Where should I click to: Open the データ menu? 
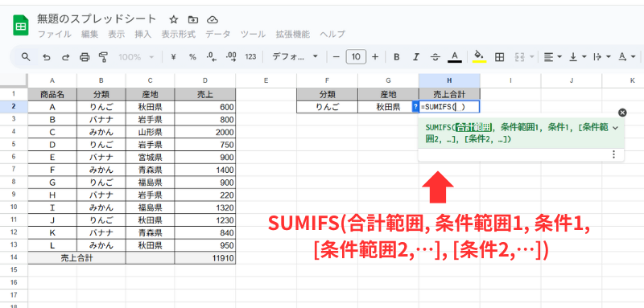(217, 34)
